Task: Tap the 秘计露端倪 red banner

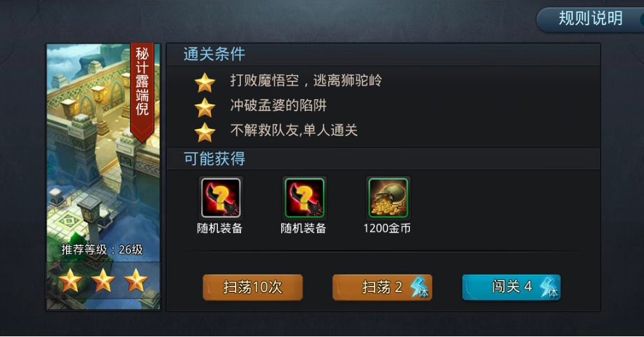Action: pyautogui.click(x=142, y=91)
